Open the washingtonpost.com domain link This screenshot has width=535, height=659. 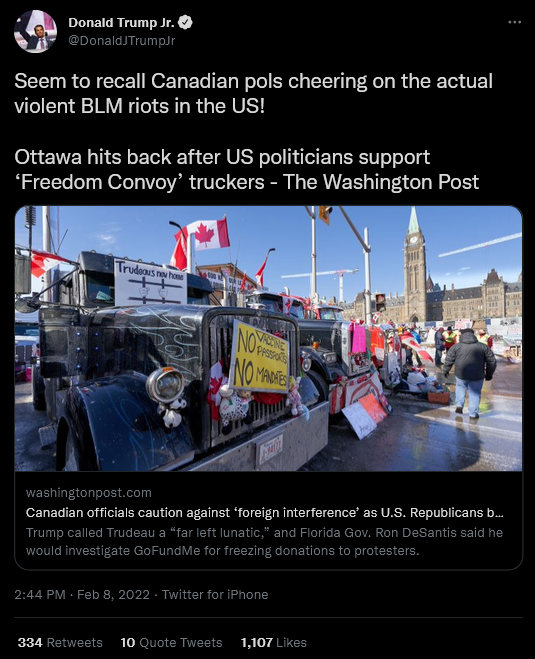point(89,493)
